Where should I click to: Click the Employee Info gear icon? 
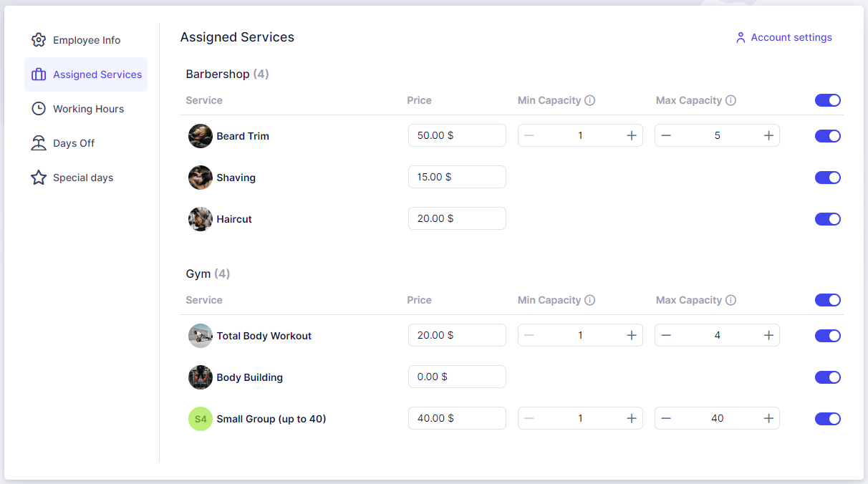click(x=39, y=40)
